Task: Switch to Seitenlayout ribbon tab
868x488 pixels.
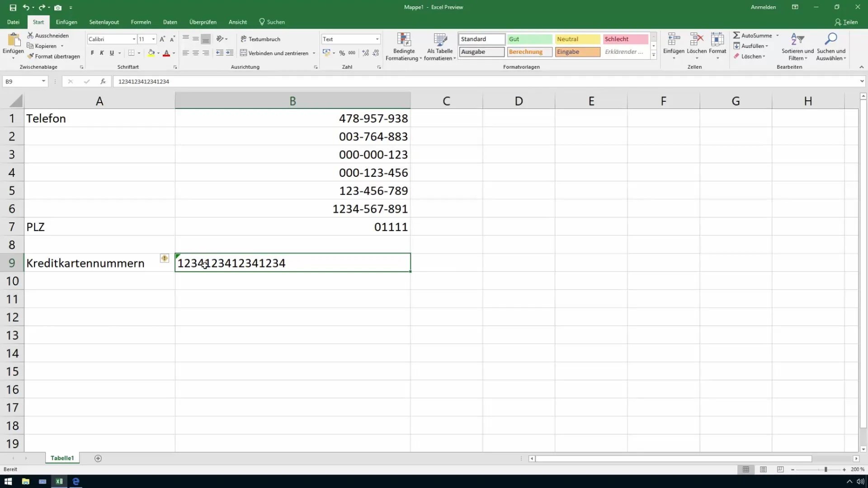Action: coord(104,22)
